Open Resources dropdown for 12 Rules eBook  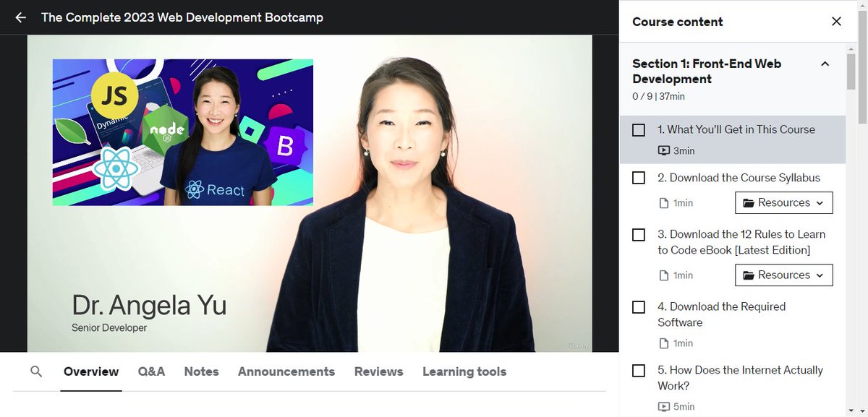[784, 275]
